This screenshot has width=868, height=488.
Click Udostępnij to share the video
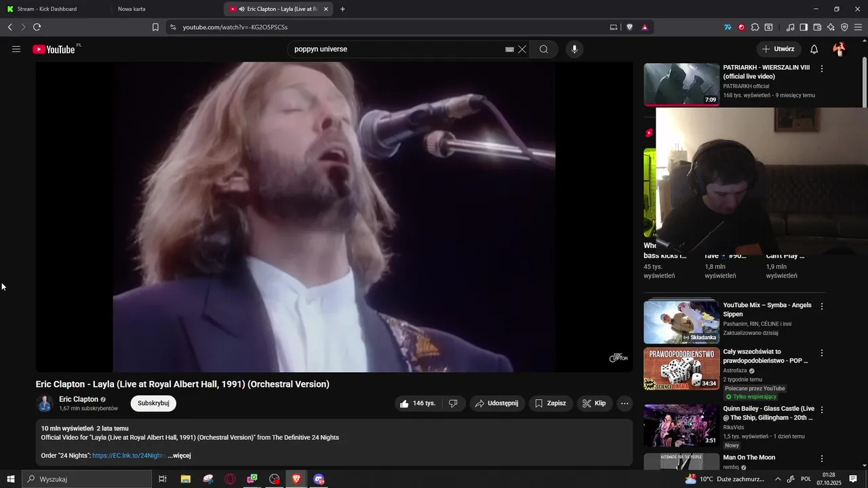(498, 403)
